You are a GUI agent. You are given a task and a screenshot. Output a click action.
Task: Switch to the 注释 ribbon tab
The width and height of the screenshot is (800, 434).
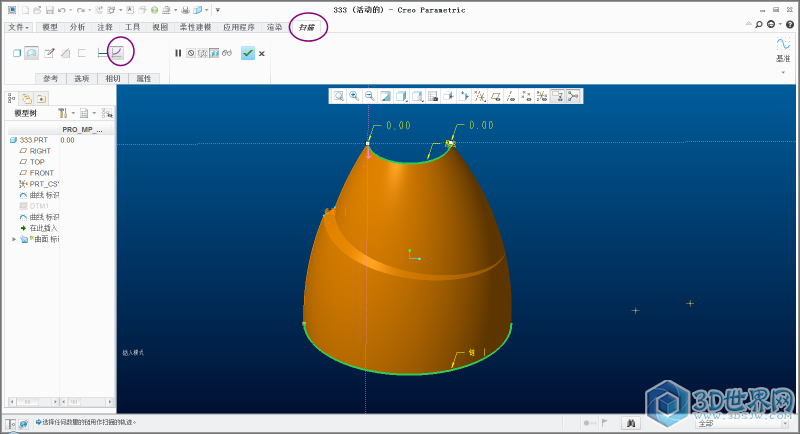[105, 27]
